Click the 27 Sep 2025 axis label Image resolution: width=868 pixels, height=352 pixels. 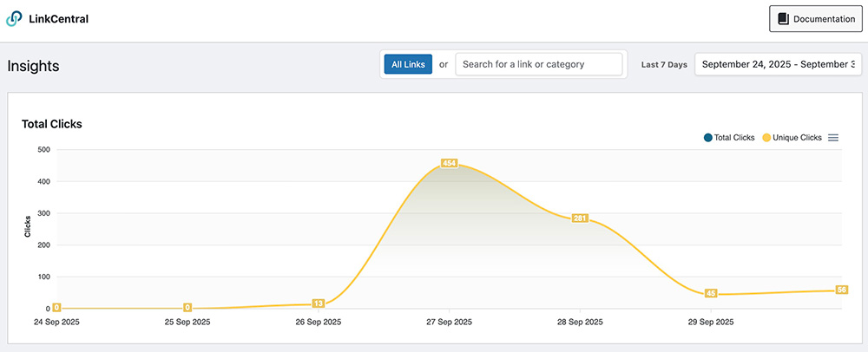449,322
